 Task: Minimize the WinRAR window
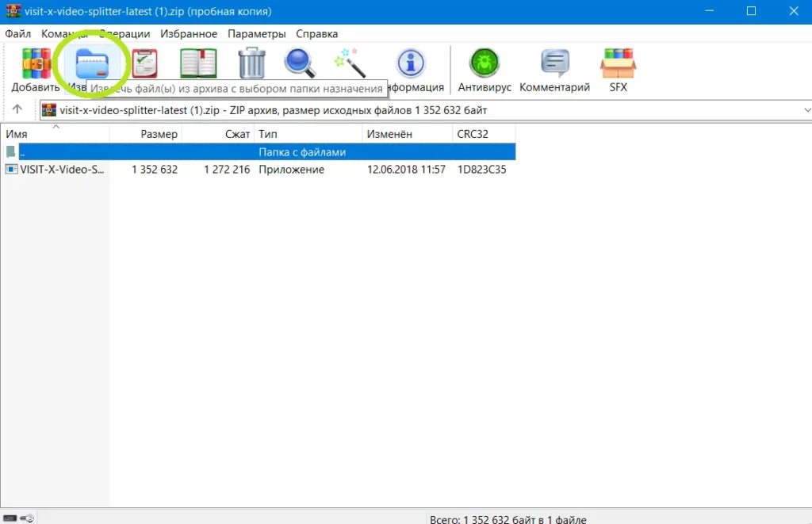[710, 11]
